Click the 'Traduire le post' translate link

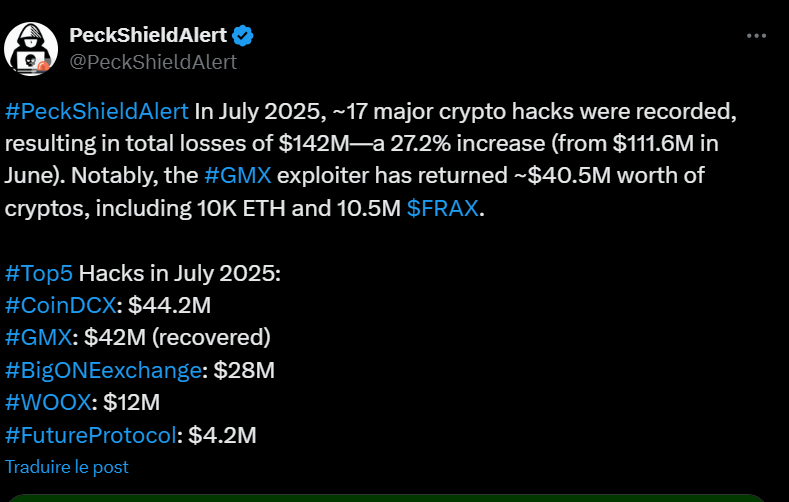pyautogui.click(x=66, y=466)
